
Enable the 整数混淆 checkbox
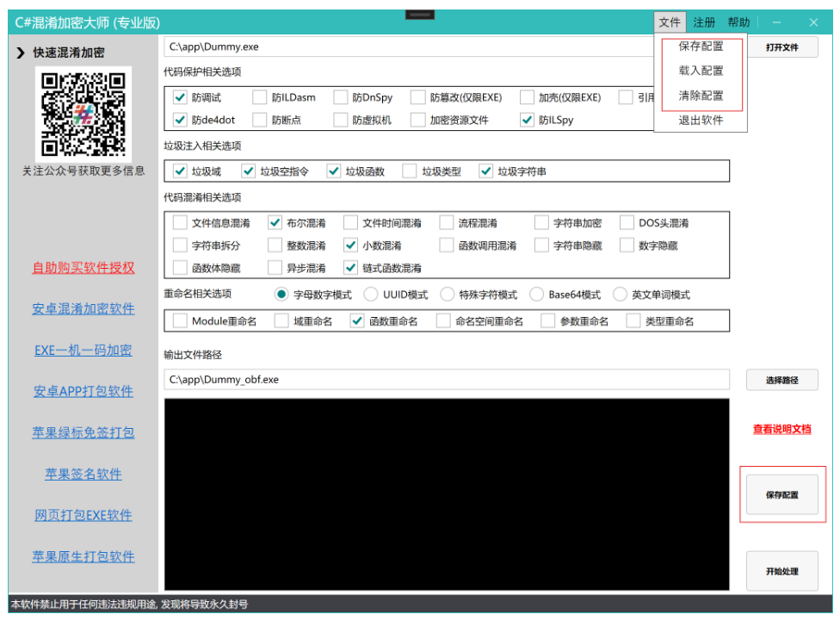[275, 245]
